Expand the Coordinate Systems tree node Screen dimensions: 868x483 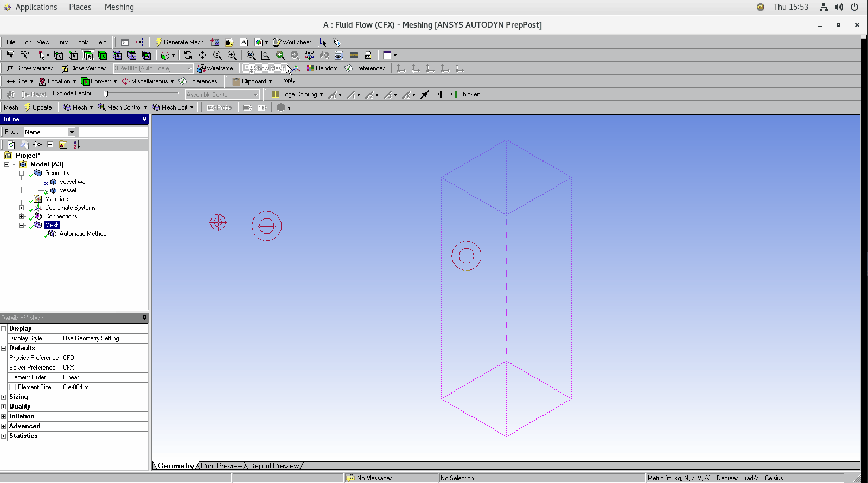point(22,208)
